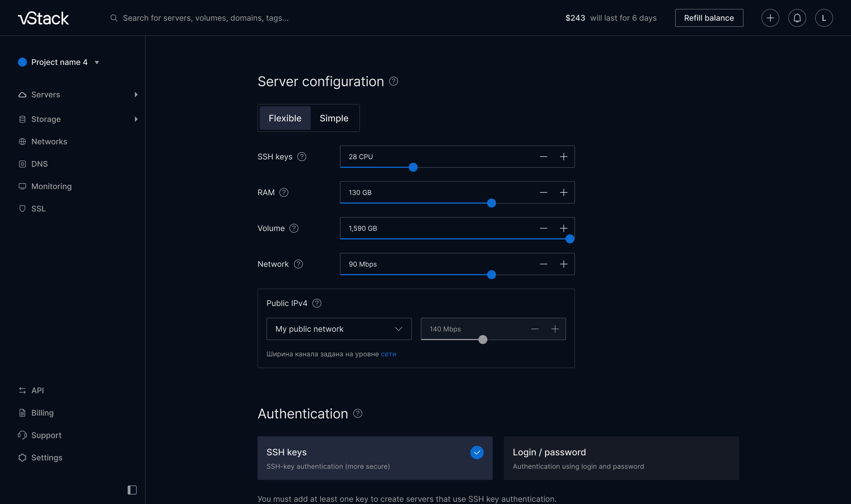Viewport: 851px width, 504px height.
Task: Go to Networks section
Action: point(49,142)
